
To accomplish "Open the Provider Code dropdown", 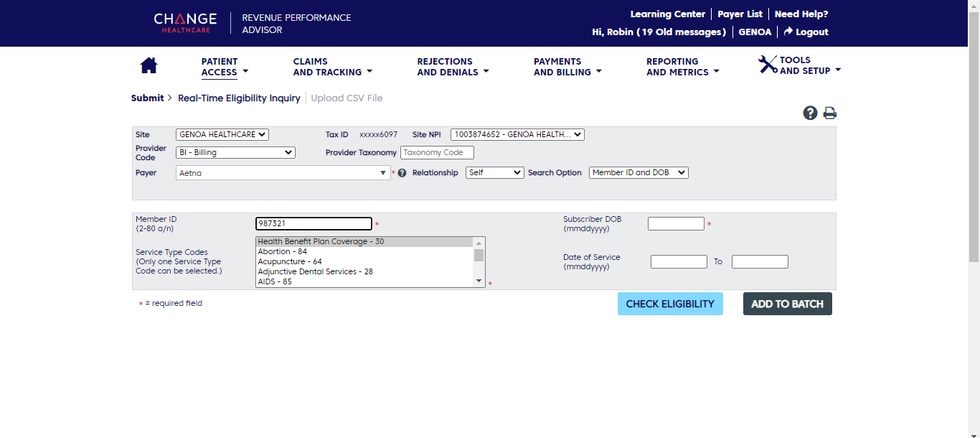I will [235, 152].
